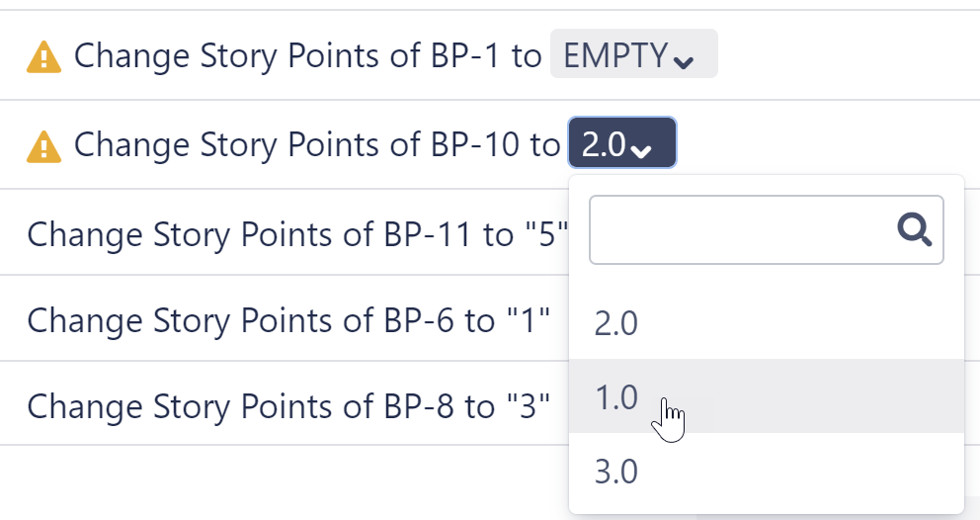This screenshot has height=520, width=980.
Task: Select the 2.0 option in the list
Action: coord(616,323)
